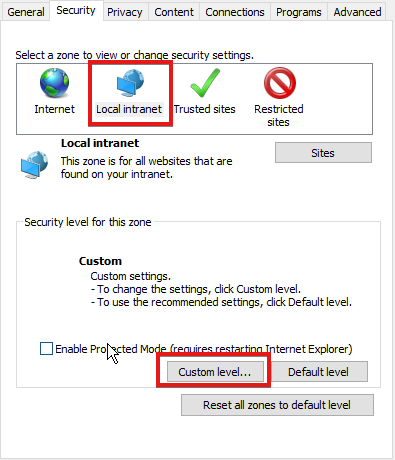Image resolution: width=395 pixels, height=460 pixels.
Task: Enable Protected Mode checkbox
Action: pyautogui.click(x=46, y=349)
